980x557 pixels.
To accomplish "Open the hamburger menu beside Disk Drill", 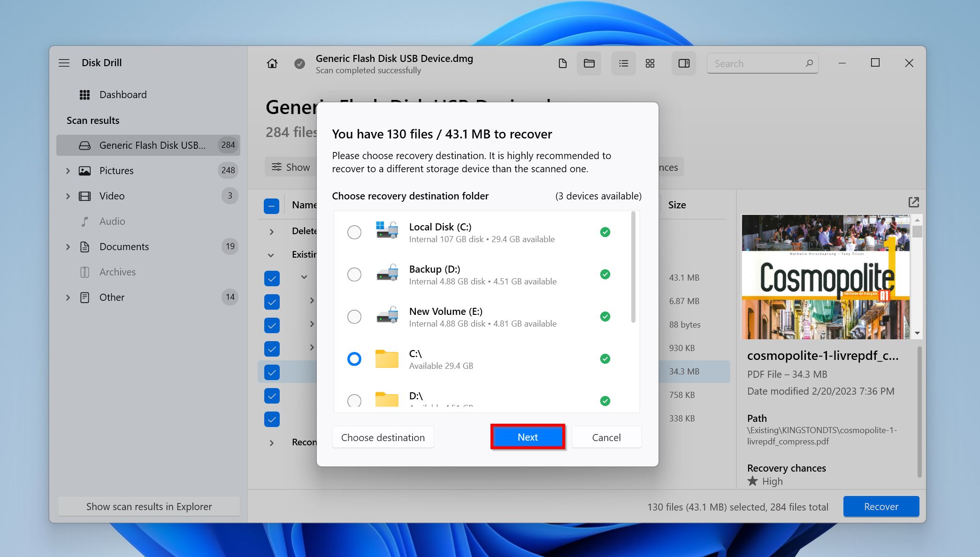I will pyautogui.click(x=64, y=63).
